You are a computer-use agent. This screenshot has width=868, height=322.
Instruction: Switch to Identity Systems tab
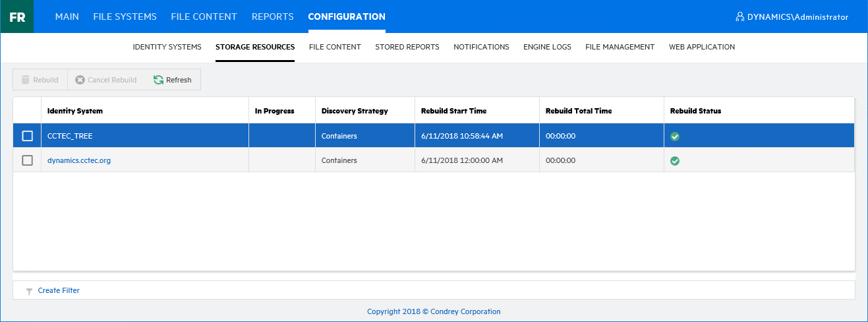167,47
